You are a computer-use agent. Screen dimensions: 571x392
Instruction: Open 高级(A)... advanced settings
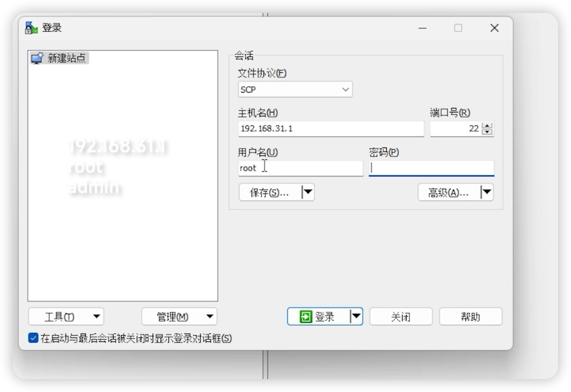pos(449,192)
